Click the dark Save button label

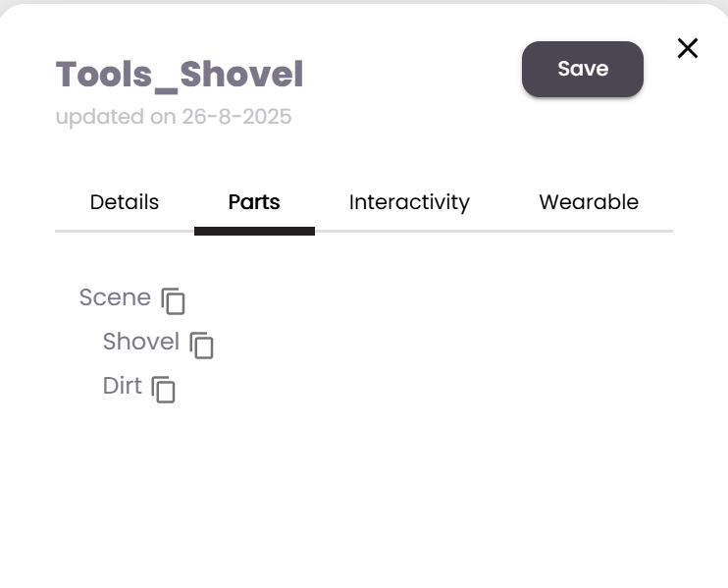[583, 69]
